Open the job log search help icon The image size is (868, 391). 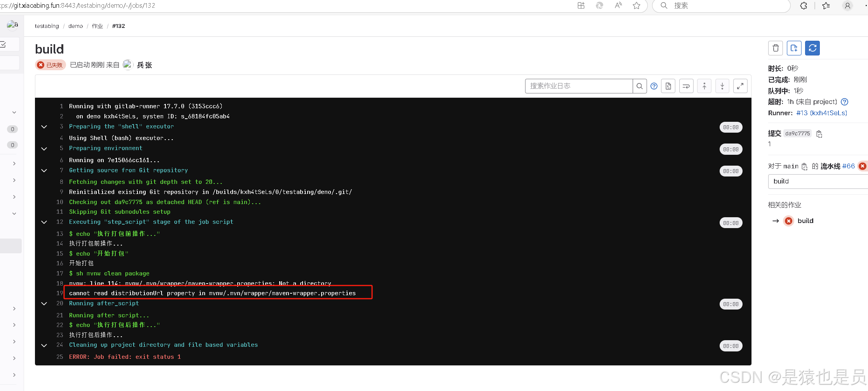click(x=654, y=86)
